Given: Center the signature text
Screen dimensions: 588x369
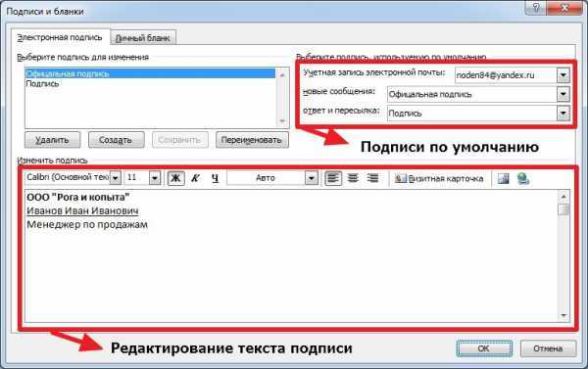Looking at the screenshot, I should point(353,178).
